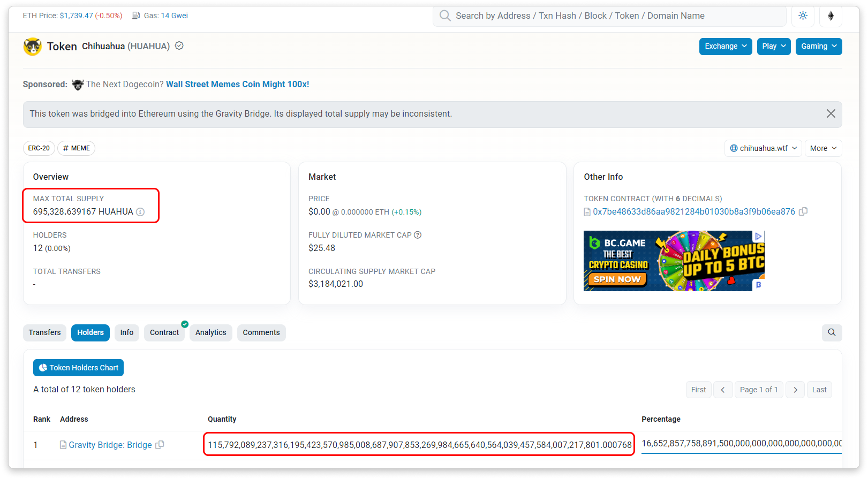Copy the Gravity Bridge holder address
The height and width of the screenshot is (479, 868).
coord(160,445)
